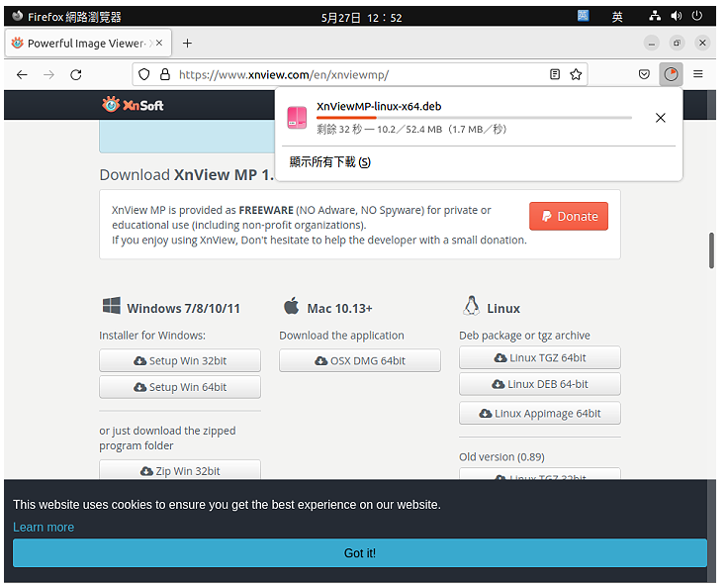This screenshot has height=586, width=728.
Task: Open the Firefox hamburger menu
Action: 697,74
